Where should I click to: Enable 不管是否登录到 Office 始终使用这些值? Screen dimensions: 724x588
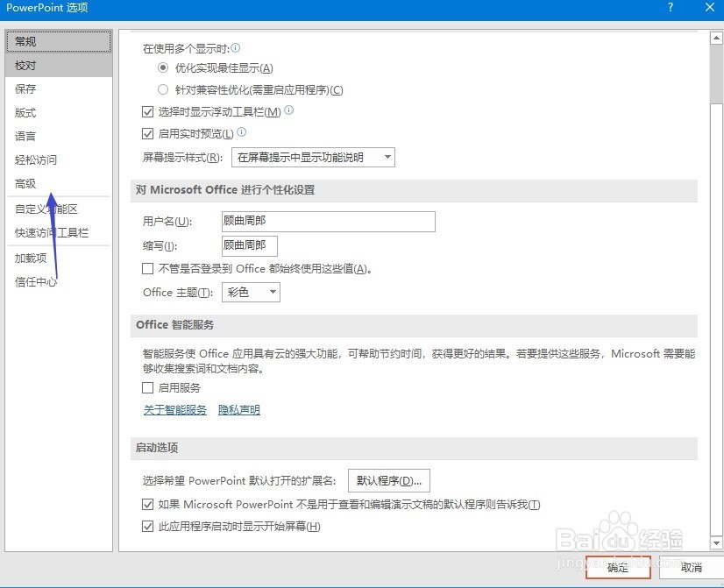coord(147,268)
